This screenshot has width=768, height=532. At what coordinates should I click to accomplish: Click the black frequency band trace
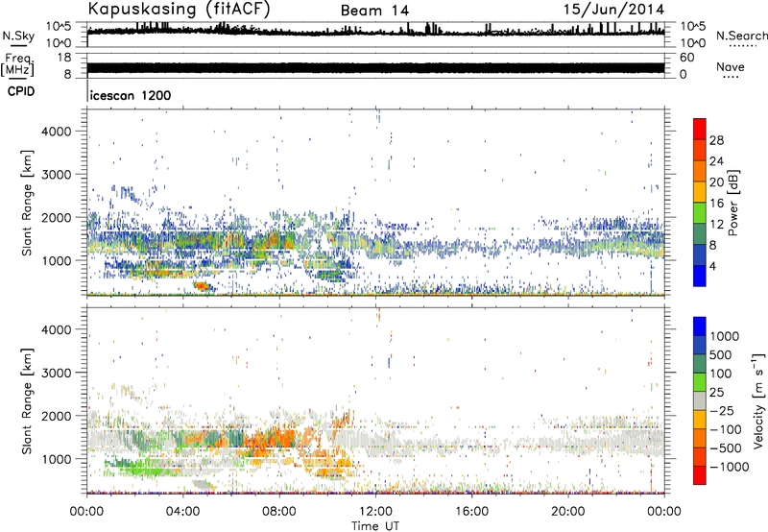pyautogui.click(x=375, y=68)
